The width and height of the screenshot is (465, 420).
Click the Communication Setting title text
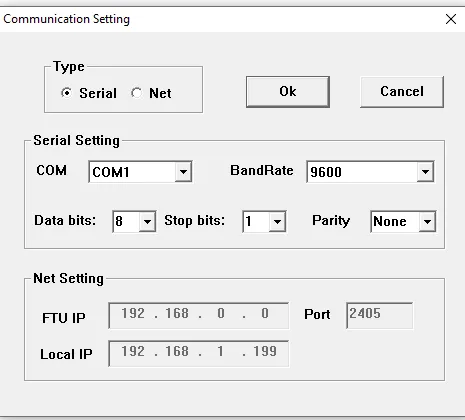67,19
